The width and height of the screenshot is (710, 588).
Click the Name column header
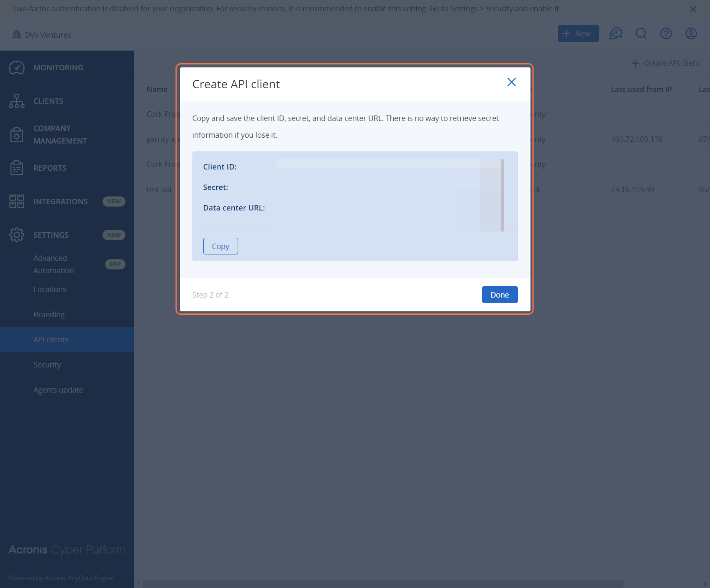157,89
